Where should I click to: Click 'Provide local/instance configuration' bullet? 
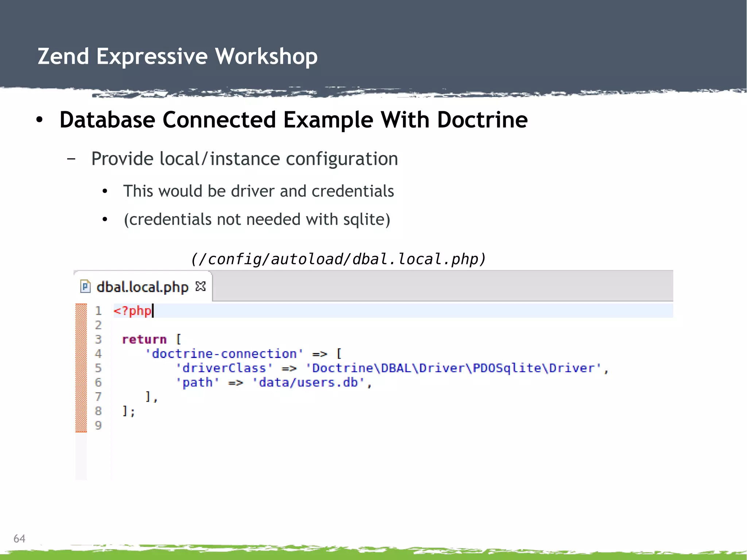pos(244,159)
